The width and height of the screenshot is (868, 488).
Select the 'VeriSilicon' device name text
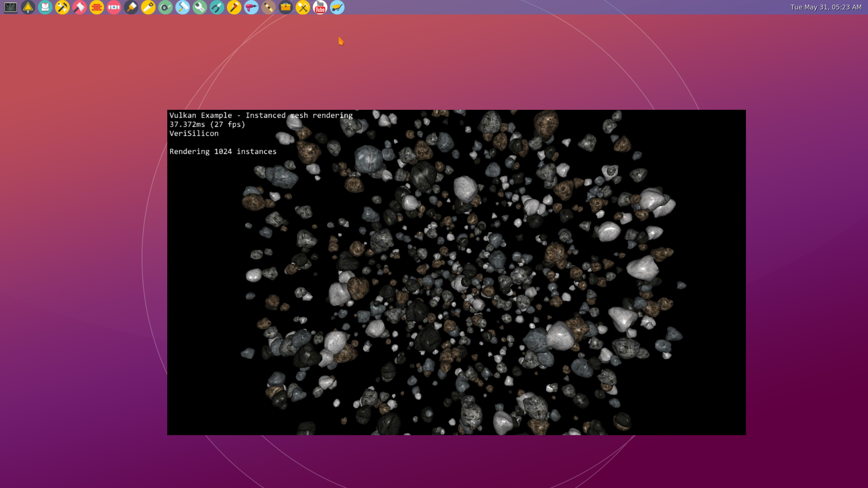pos(194,133)
